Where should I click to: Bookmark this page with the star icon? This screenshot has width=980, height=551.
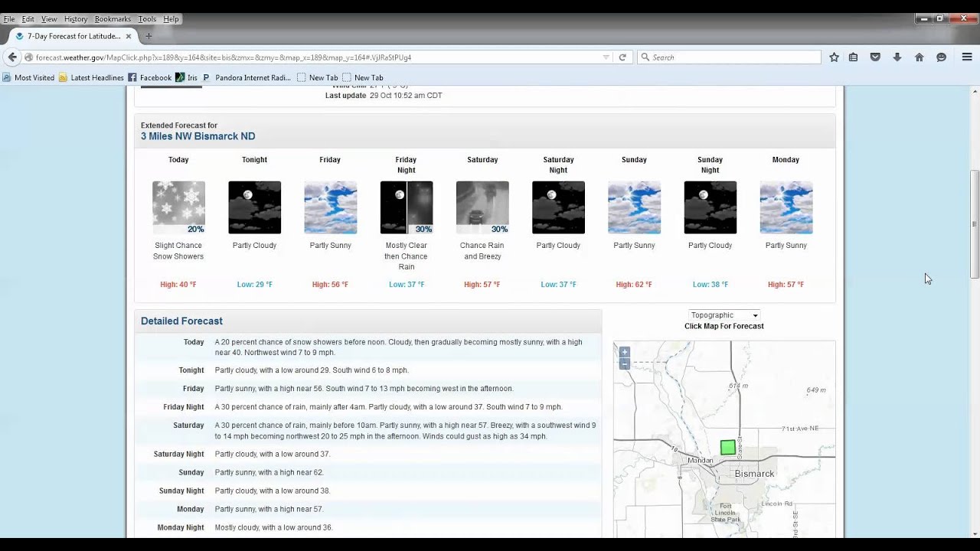(834, 57)
